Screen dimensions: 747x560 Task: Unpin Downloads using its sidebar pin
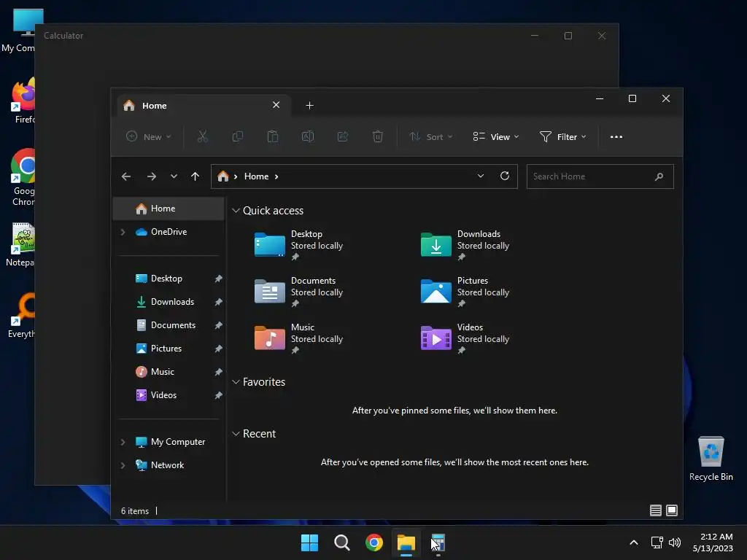point(218,302)
